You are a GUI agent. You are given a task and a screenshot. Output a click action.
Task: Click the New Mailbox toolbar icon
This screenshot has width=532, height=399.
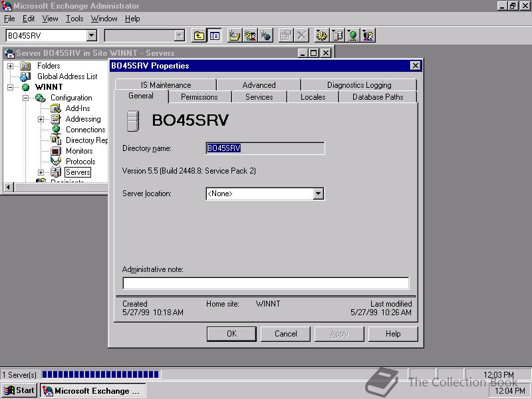click(x=234, y=35)
